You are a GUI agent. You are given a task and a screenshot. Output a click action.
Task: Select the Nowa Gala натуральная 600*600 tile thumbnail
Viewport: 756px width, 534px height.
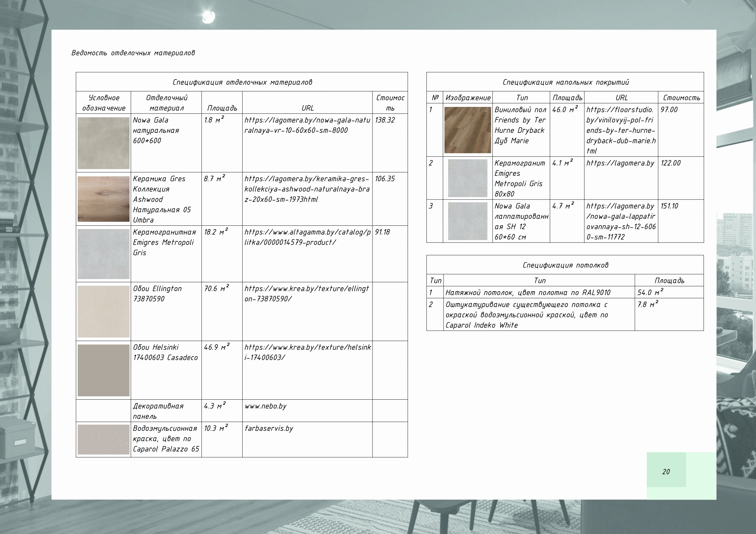(x=103, y=143)
